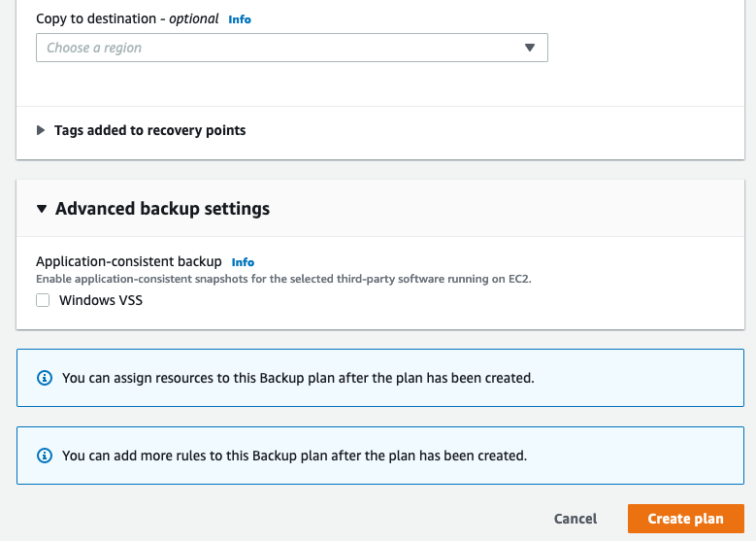
Task: Open the Choose a region dropdown
Action: (x=291, y=48)
